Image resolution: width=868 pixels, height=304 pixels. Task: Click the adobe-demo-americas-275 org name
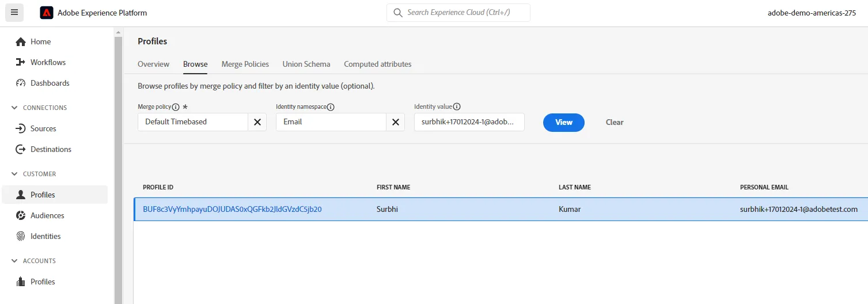(812, 13)
